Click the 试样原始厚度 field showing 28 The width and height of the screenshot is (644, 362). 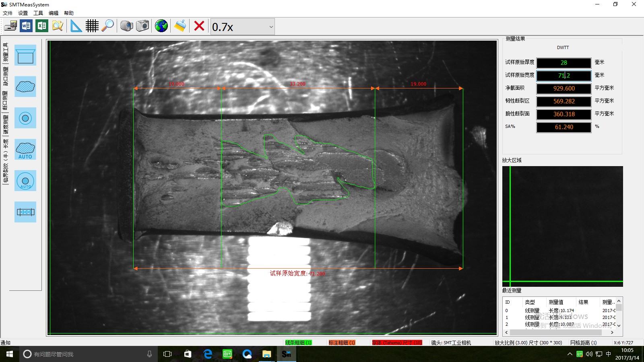tap(563, 63)
